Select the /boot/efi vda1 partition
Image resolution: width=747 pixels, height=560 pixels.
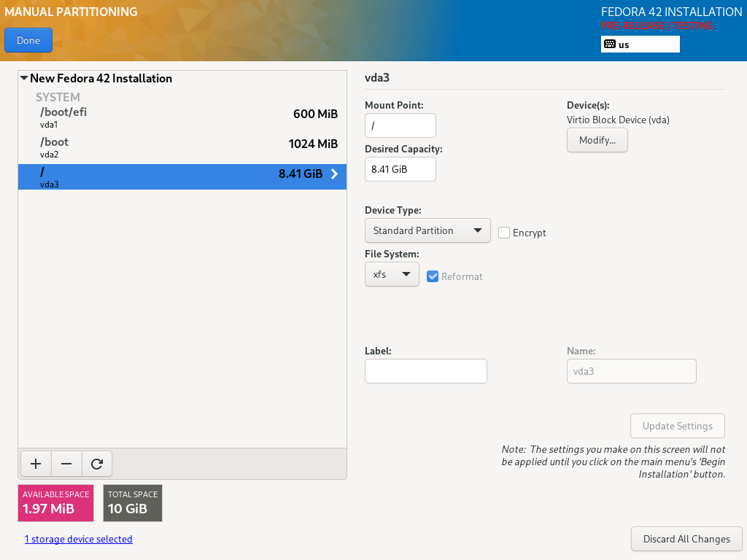[182, 117]
